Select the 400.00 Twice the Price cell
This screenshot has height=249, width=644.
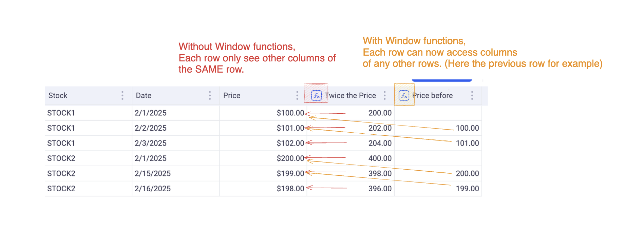coord(380,158)
